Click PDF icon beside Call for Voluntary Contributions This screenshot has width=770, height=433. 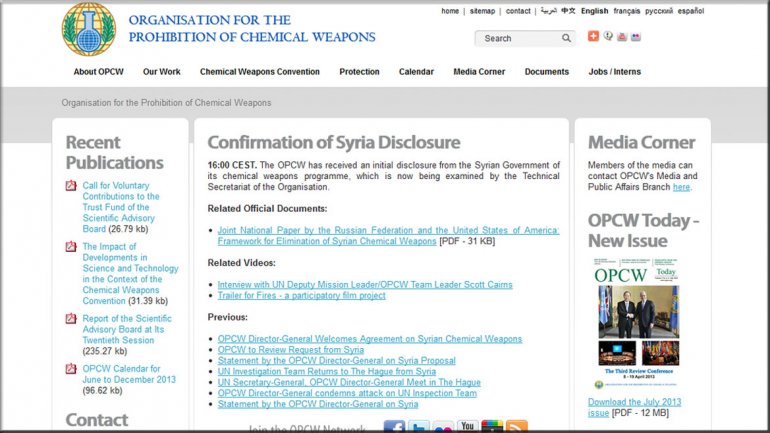pos(71,186)
